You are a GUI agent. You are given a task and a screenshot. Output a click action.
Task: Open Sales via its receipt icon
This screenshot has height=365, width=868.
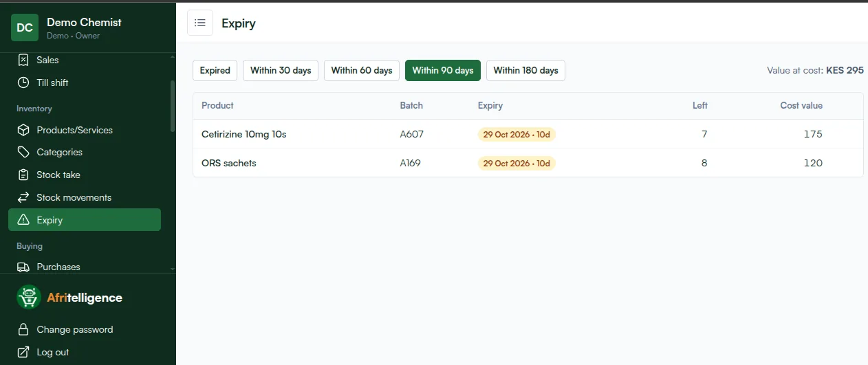coord(23,60)
